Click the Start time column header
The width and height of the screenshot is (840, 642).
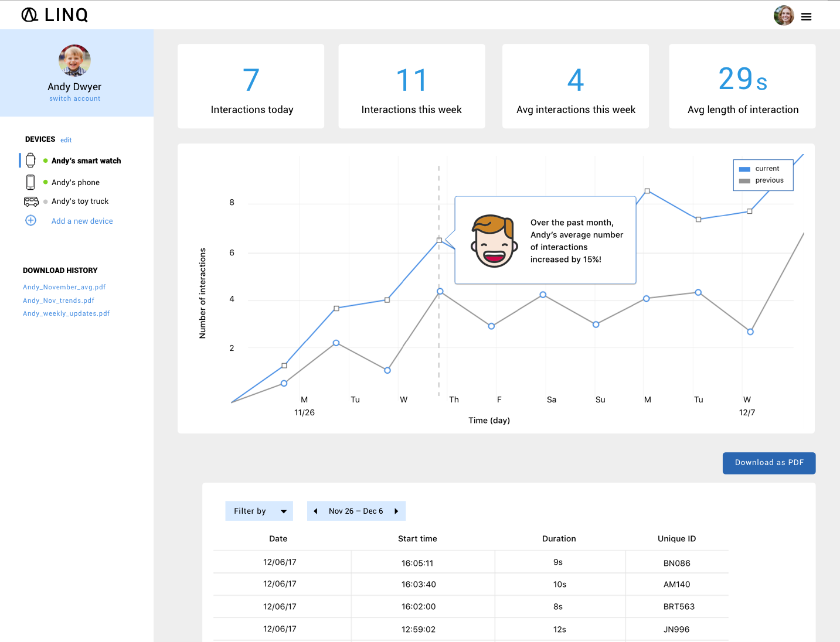(x=417, y=539)
